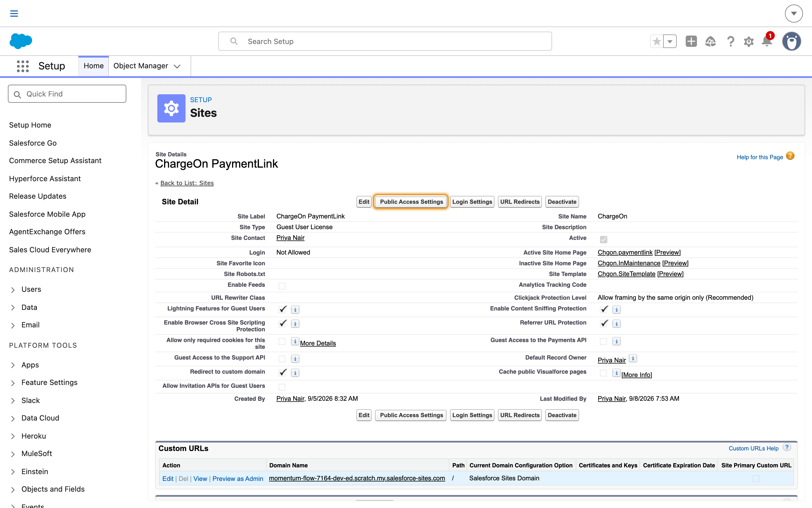
Task: Click the Help for this Page question icon
Action: [790, 156]
